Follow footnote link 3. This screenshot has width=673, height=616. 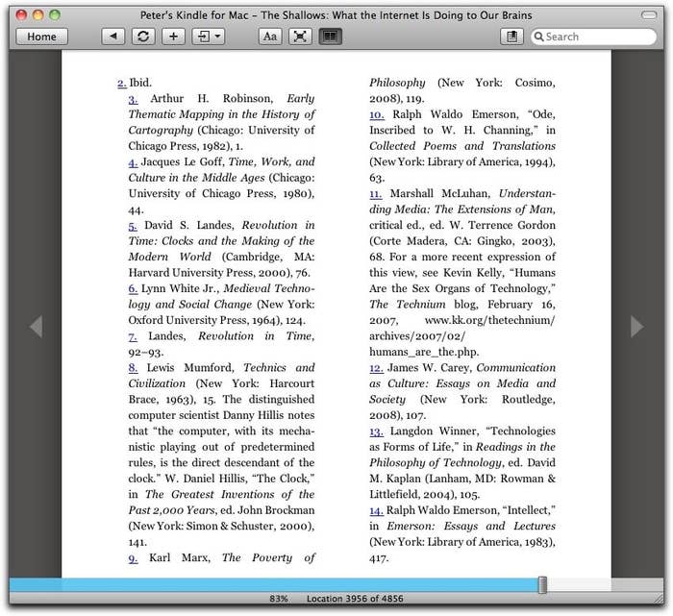133,99
